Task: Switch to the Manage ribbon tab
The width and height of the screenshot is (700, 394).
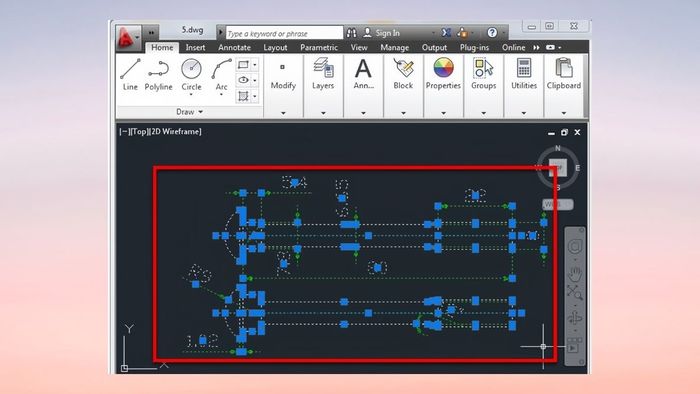Action: coord(395,47)
